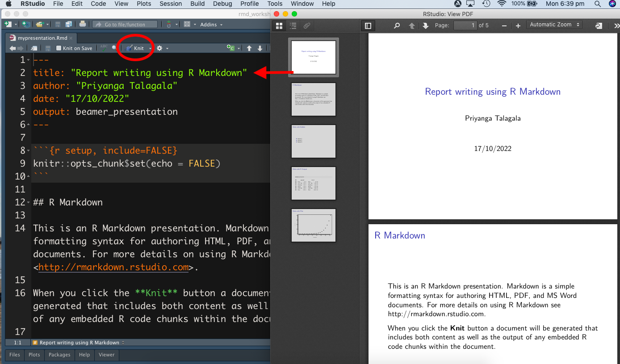Show the thumbnails view in the PDF sidebar
The image size is (620, 364).
(279, 26)
